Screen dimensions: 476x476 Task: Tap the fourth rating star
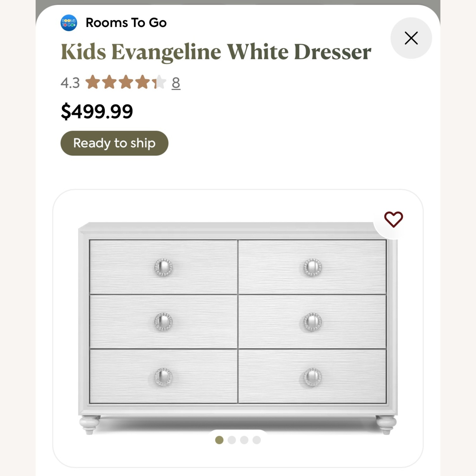143,83
